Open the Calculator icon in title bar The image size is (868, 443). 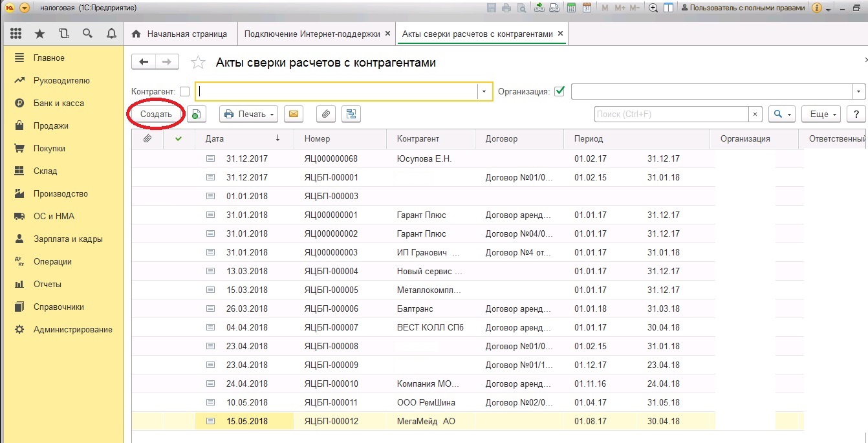572,8
